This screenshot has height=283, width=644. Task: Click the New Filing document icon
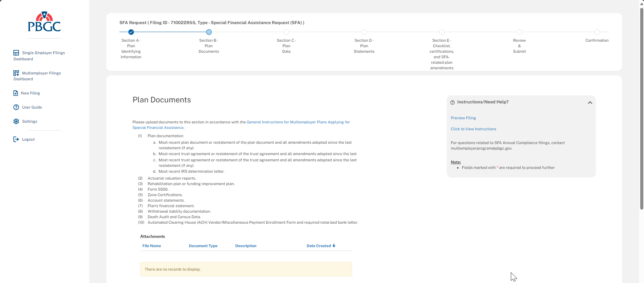pos(15,93)
